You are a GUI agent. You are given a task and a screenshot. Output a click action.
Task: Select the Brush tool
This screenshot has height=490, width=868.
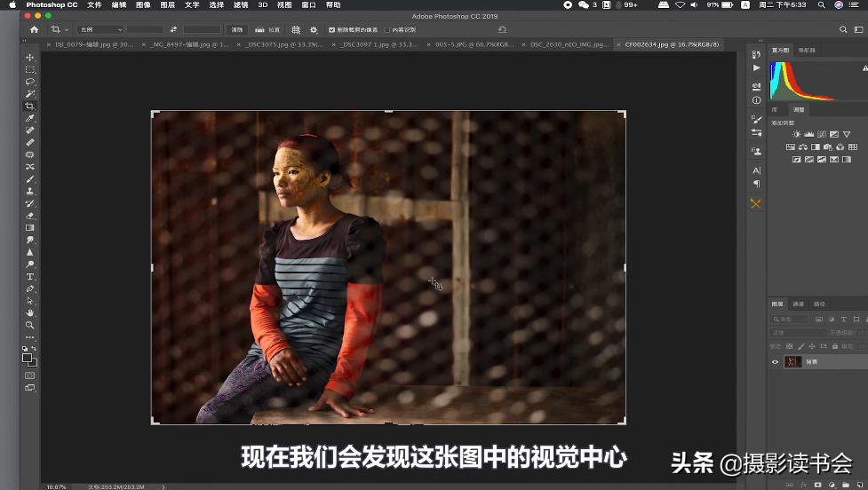(x=30, y=179)
